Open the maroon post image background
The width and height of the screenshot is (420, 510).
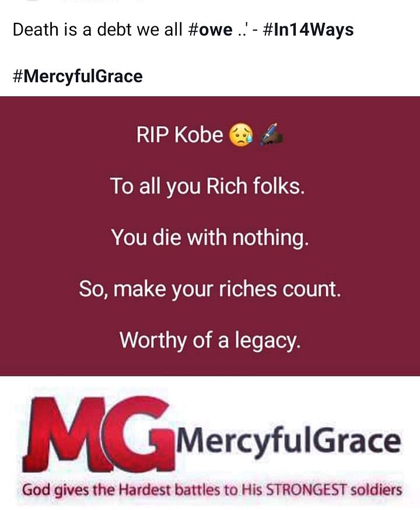(x=210, y=236)
